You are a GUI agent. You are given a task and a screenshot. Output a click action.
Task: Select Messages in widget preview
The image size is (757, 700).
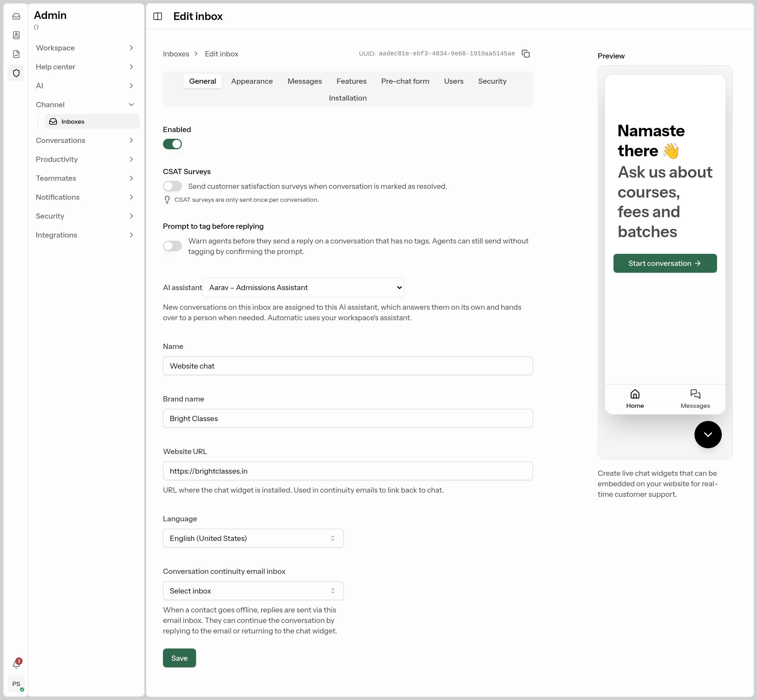(x=695, y=399)
